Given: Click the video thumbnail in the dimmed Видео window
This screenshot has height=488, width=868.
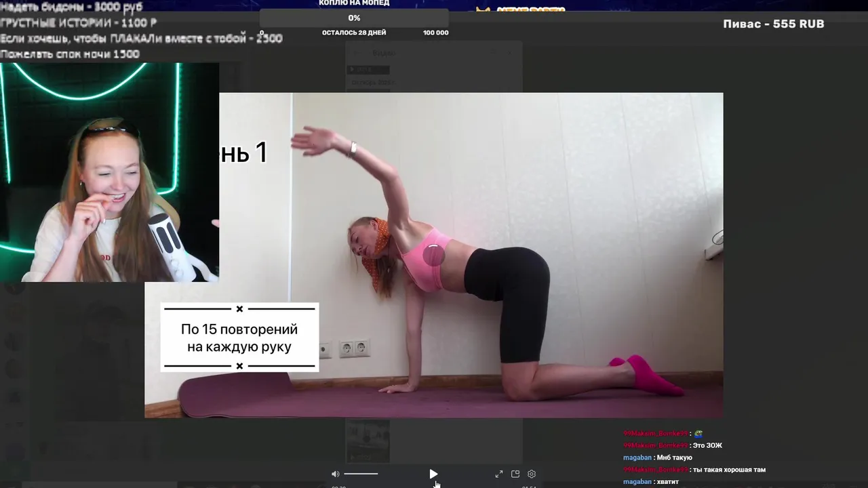Looking at the screenshot, I should pyautogui.click(x=368, y=441).
